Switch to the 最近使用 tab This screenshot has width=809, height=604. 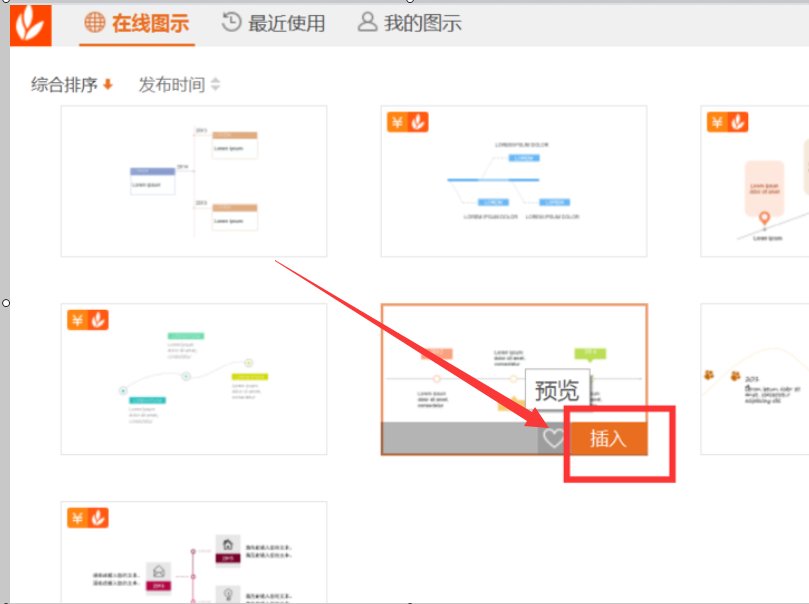[x=287, y=22]
